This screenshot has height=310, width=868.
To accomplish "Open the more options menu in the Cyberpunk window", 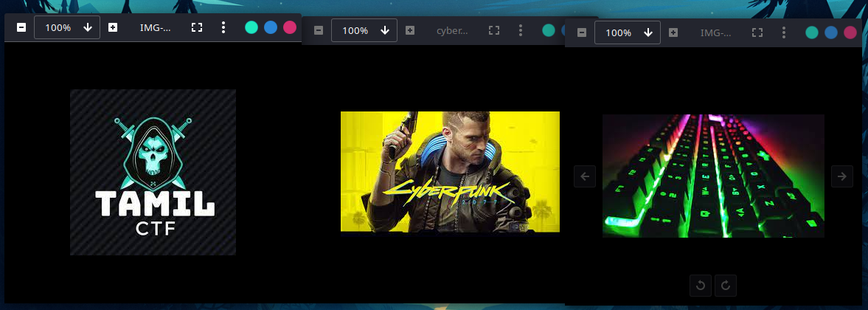I will pos(521,30).
